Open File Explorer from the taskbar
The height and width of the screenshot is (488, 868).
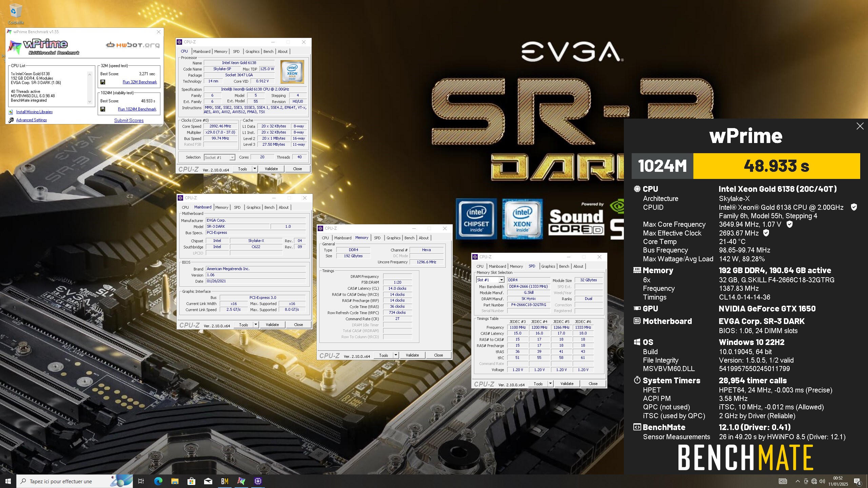[175, 481]
